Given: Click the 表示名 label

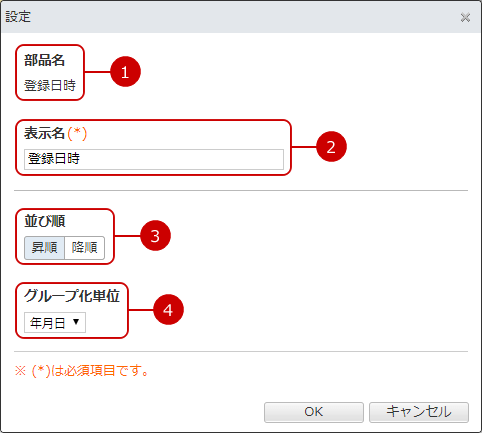Looking at the screenshot, I should (44, 133).
